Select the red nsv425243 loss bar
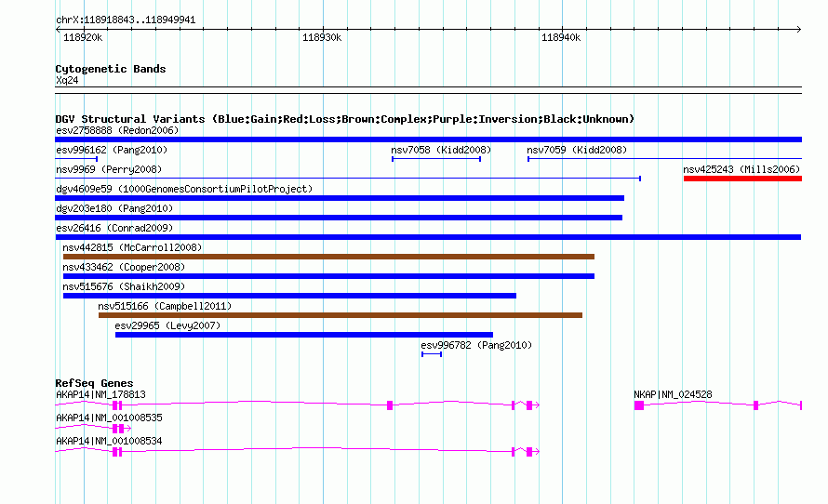 (x=742, y=179)
